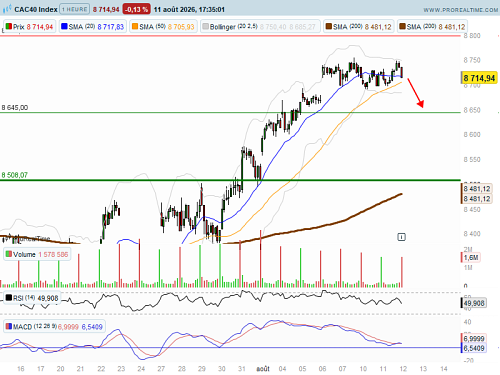Click the date 11 août 2026, 17:35:01
500x375 pixels.
tap(189, 10)
